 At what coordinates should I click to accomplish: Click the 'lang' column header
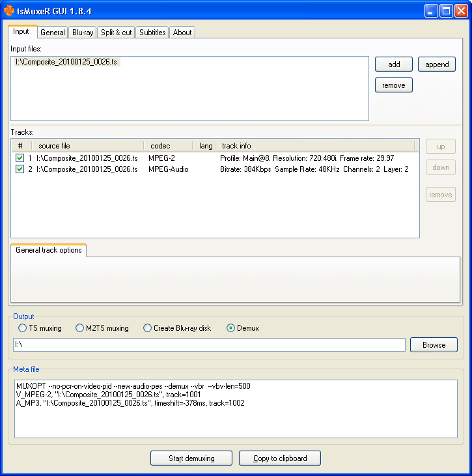coord(204,146)
